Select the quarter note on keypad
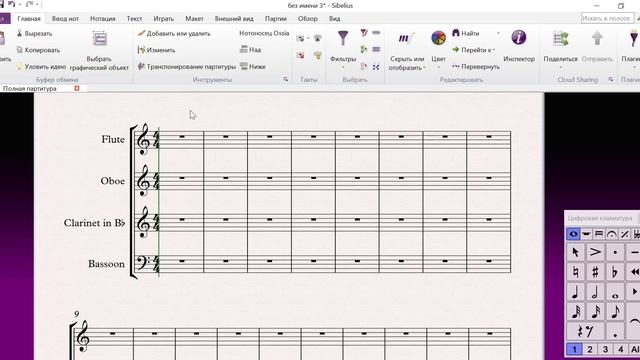Image resolution: width=640 pixels, height=360 pixels. coord(575,292)
